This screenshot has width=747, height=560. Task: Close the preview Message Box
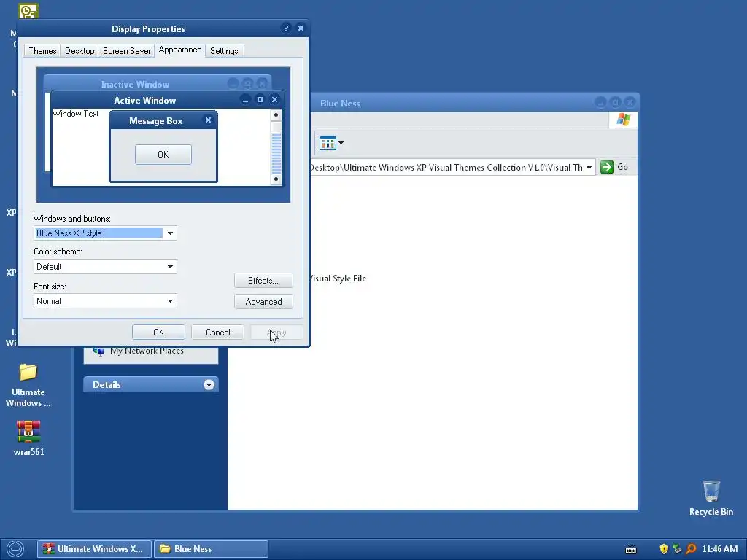coord(208,120)
